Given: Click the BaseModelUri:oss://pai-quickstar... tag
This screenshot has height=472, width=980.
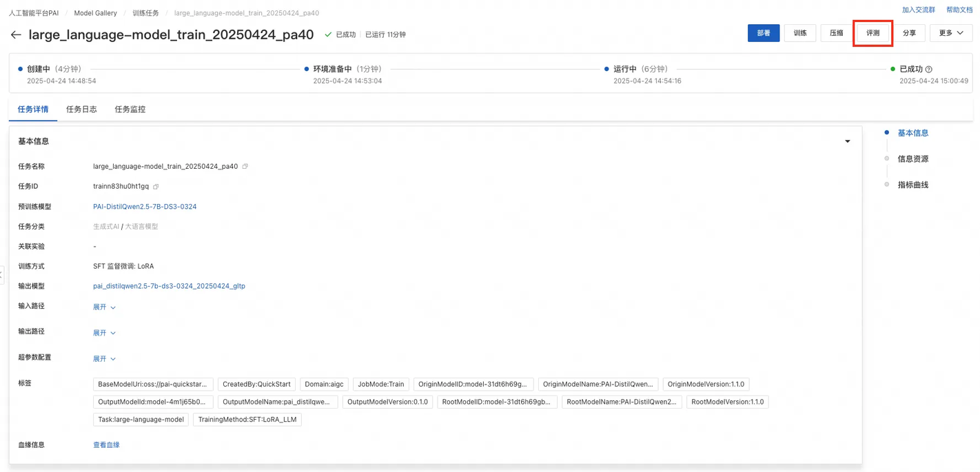Looking at the screenshot, I should [x=153, y=384].
